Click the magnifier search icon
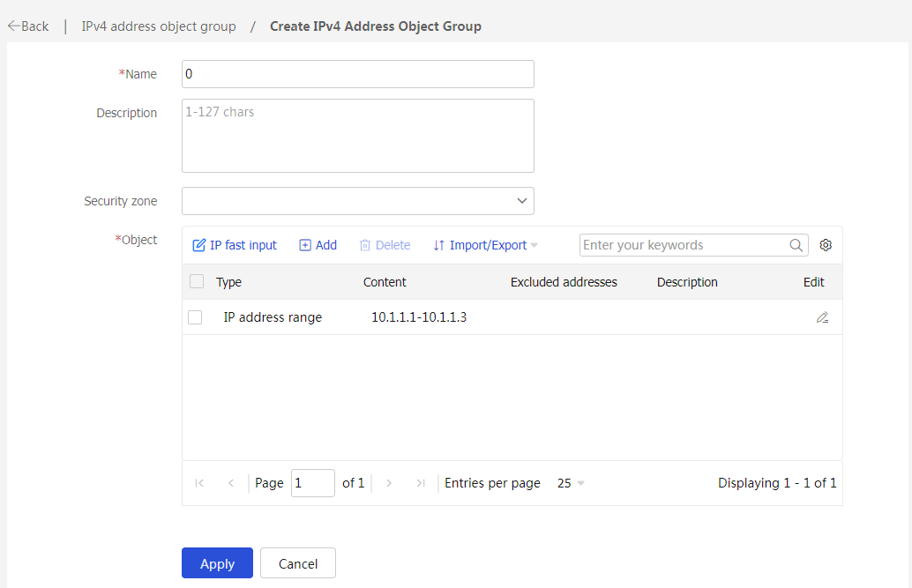The width and height of the screenshot is (912, 588). (796, 245)
